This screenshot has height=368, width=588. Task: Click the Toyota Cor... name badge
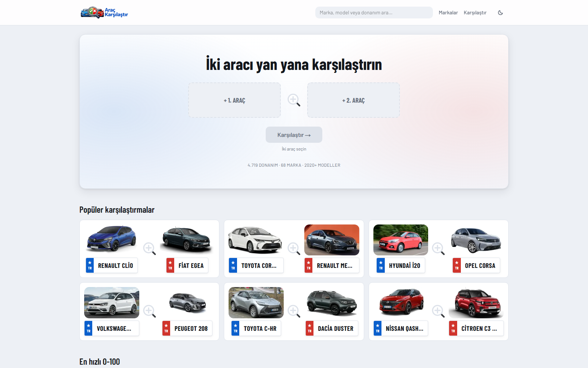[256, 265]
